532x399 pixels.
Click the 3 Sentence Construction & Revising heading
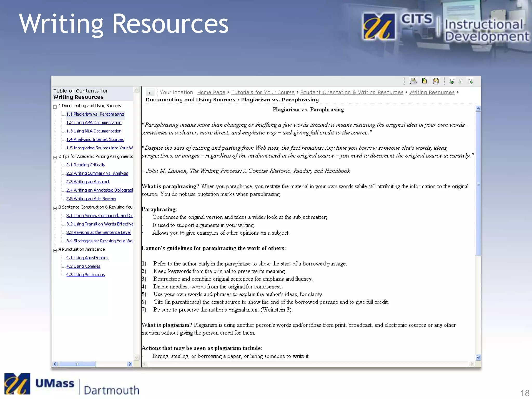[x=96, y=207]
